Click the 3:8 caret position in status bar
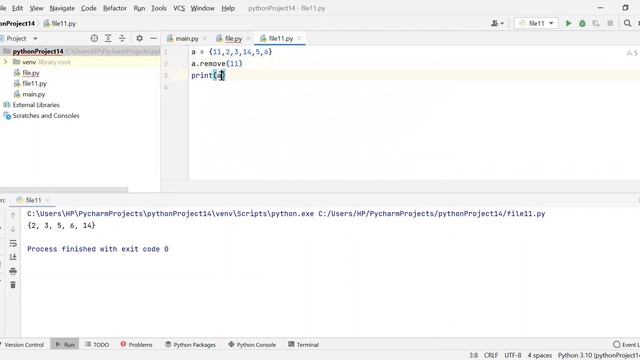The width and height of the screenshot is (640, 360). pyautogui.click(x=473, y=355)
